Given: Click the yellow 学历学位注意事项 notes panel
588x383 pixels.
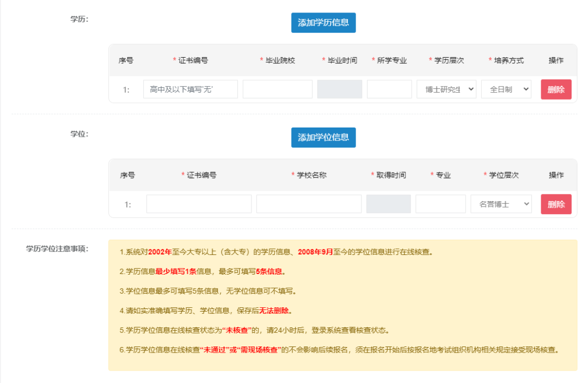Looking at the screenshot, I should click(x=343, y=305).
